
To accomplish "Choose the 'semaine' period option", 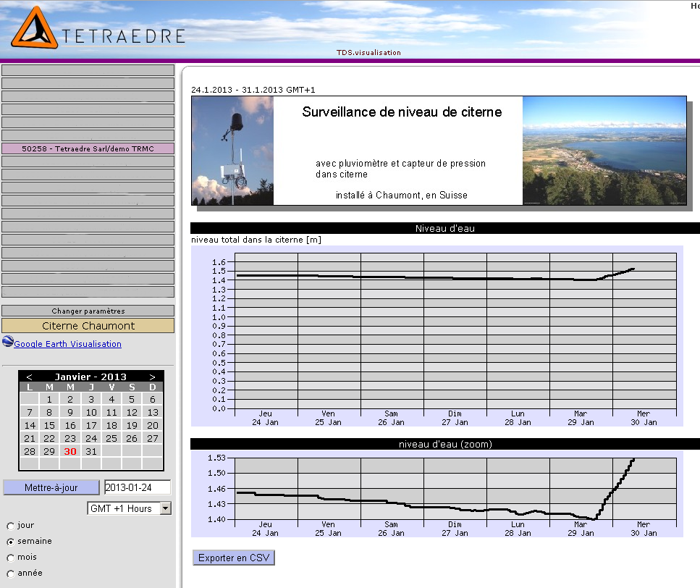I will (10, 542).
